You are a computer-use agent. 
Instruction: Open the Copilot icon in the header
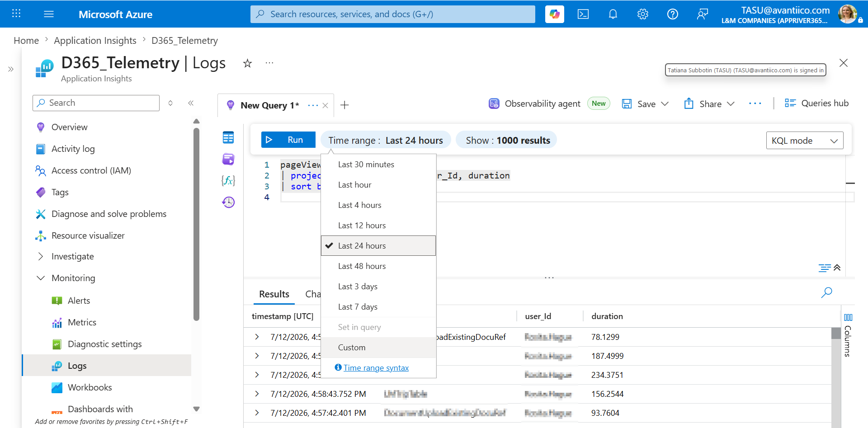[554, 14]
